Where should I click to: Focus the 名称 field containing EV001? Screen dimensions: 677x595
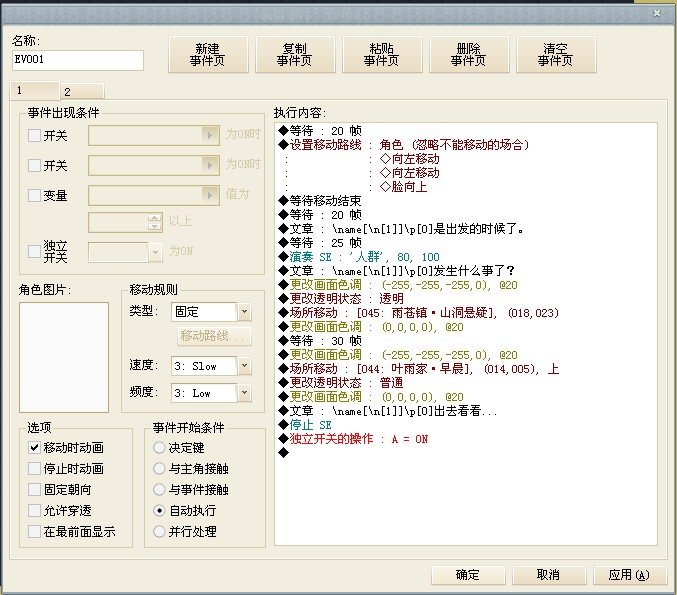[78, 60]
